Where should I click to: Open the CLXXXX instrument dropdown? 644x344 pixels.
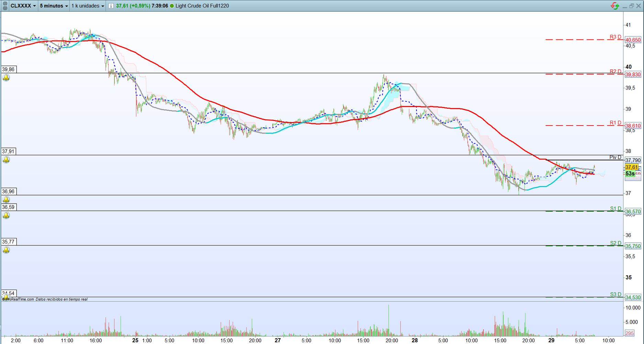[x=23, y=6]
